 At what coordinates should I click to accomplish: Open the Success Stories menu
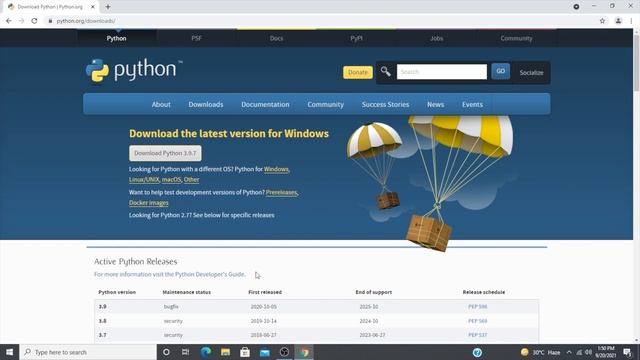tap(385, 104)
